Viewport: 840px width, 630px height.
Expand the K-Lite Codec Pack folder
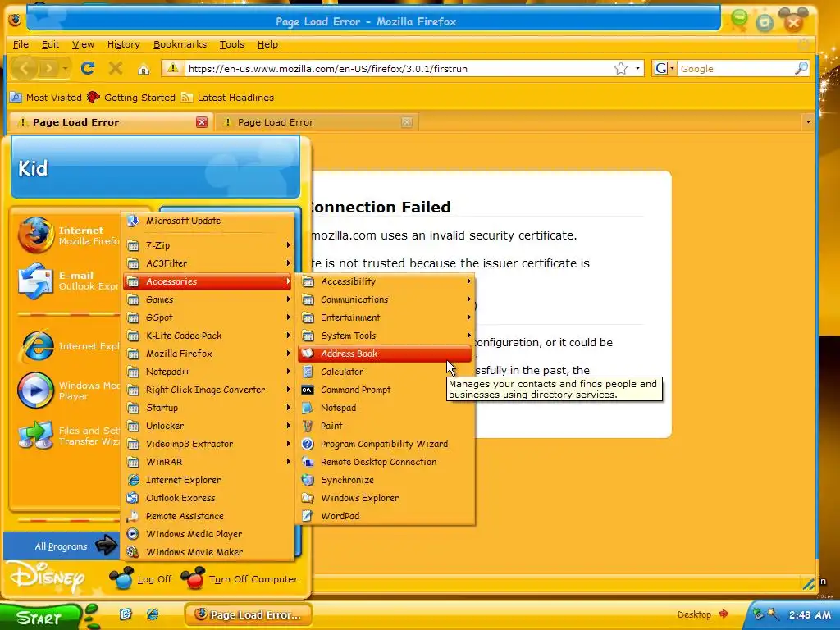208,336
